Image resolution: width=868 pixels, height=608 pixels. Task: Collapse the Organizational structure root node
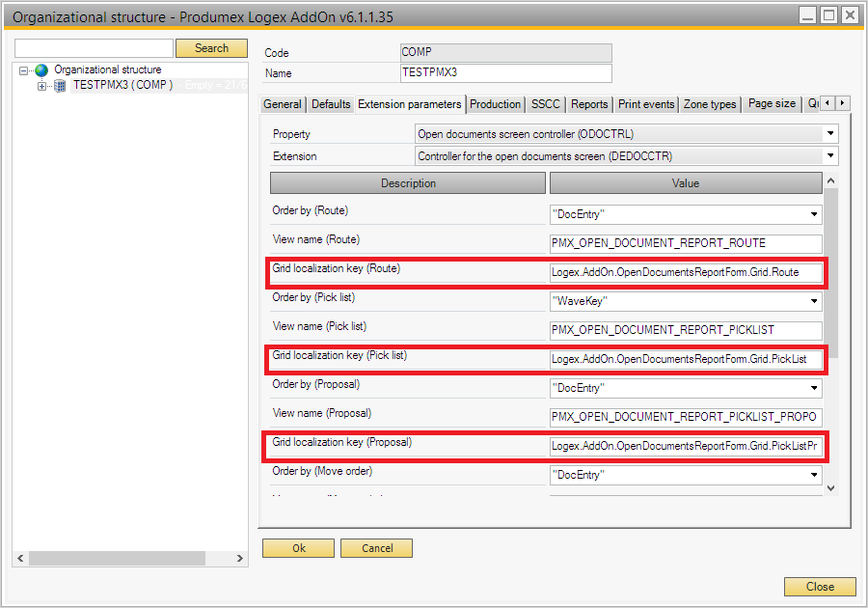coord(24,70)
